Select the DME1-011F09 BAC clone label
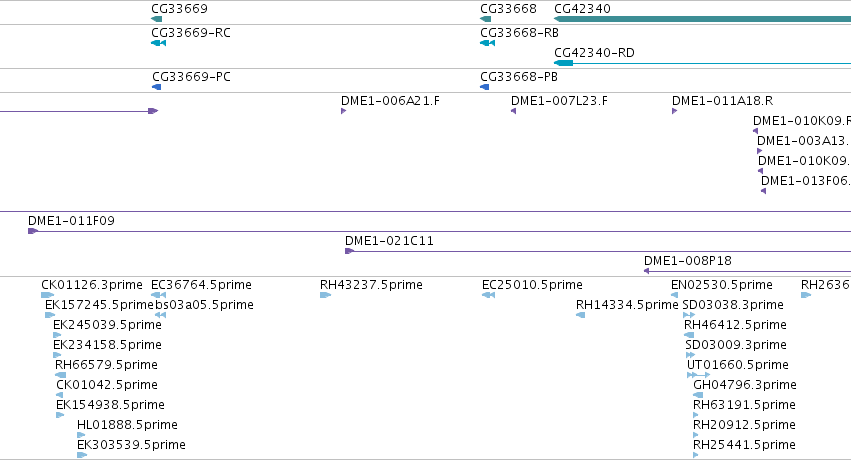 click(71, 221)
